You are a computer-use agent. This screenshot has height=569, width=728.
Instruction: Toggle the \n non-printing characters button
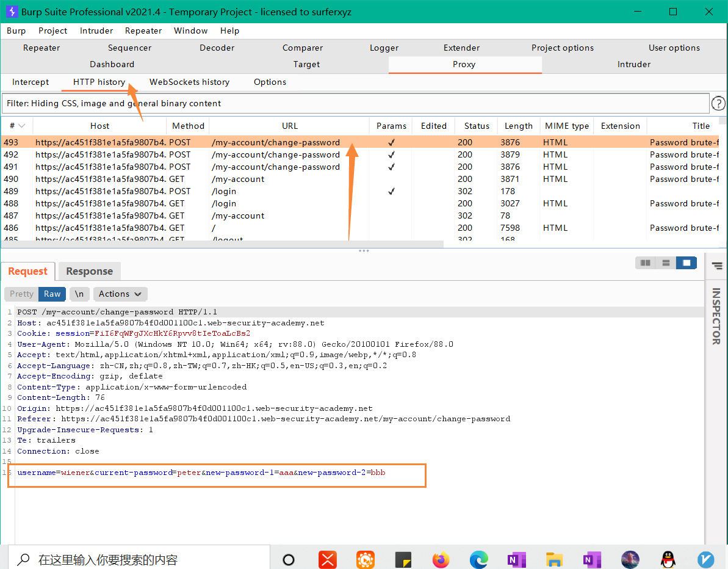click(79, 294)
